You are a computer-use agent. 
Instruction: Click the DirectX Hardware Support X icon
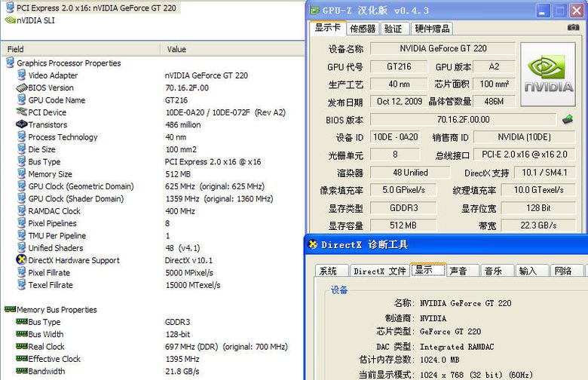point(22,259)
